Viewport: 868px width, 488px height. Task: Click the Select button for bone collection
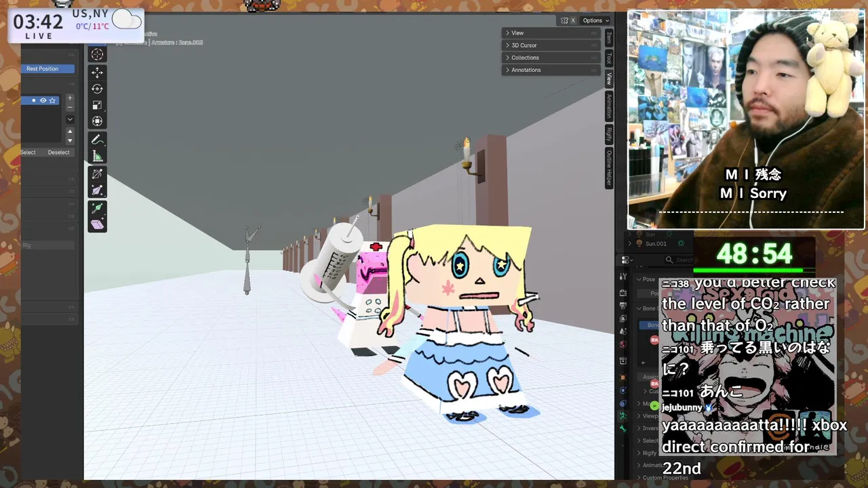tap(28, 152)
